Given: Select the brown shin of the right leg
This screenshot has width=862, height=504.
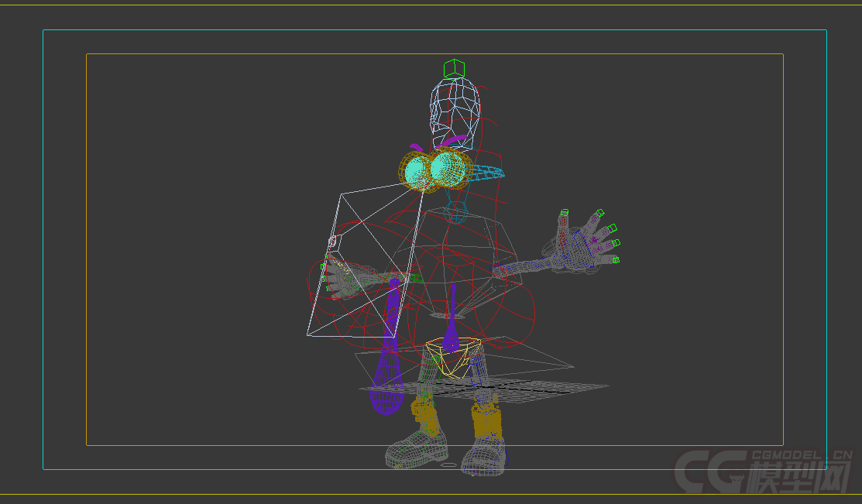Looking at the screenshot, I should 486,422.
